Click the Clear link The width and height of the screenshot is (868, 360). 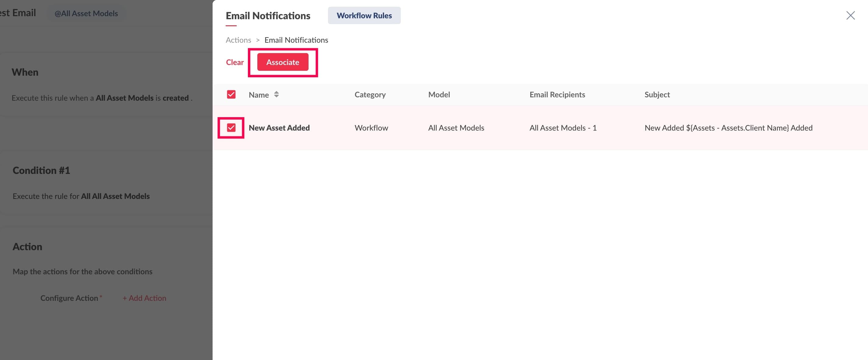point(235,63)
